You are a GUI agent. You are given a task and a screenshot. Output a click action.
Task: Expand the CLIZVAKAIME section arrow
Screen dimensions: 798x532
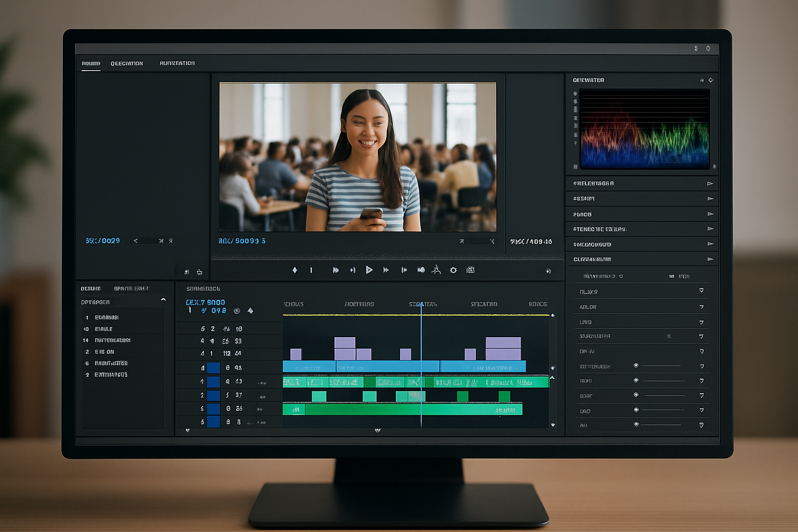point(710,259)
